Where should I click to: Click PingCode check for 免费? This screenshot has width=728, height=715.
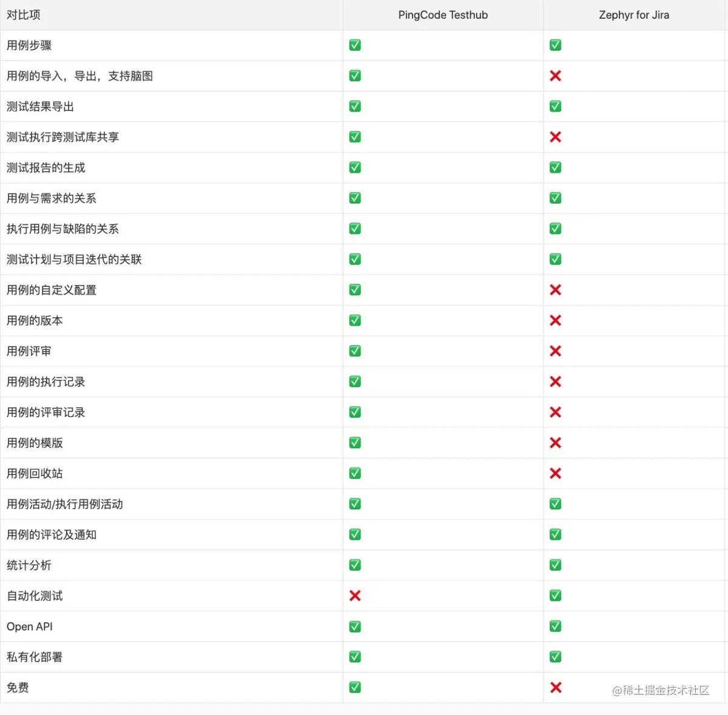[x=355, y=687]
